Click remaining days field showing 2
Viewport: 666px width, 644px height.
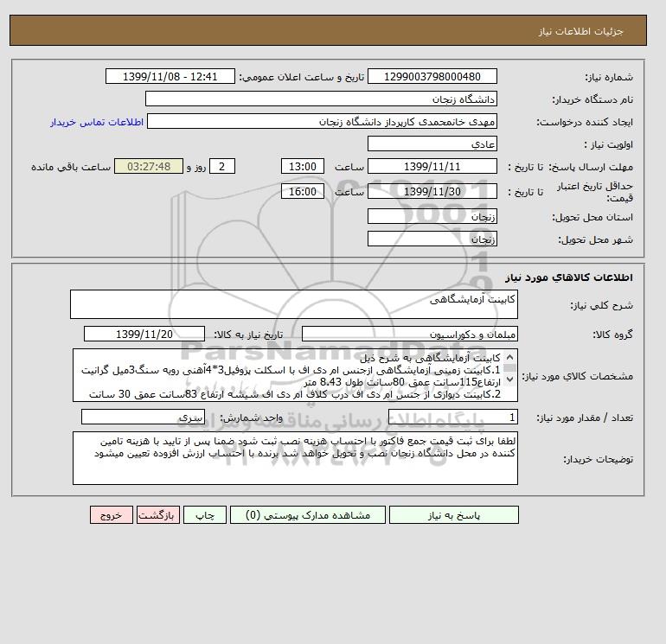coord(222,167)
